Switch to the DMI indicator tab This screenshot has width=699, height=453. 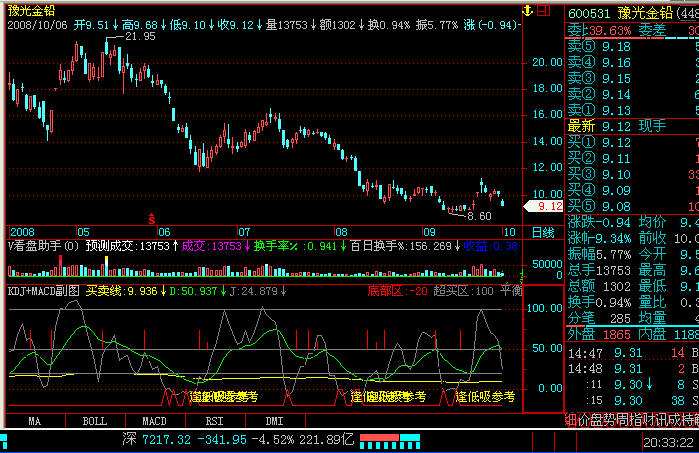[x=275, y=421]
